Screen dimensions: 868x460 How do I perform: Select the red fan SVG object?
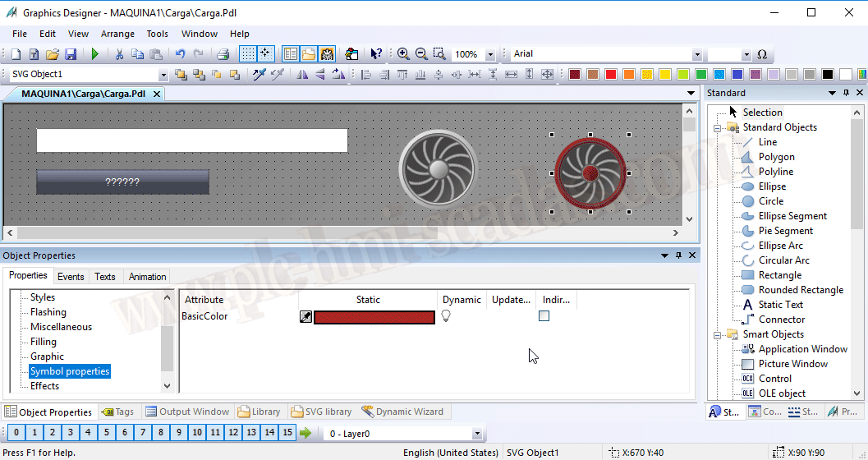[590, 172]
